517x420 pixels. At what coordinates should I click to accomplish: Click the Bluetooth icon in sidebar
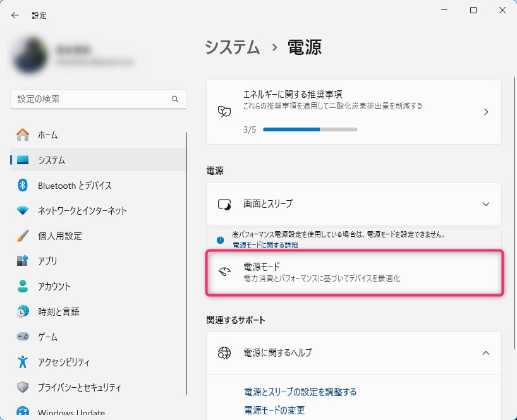pos(23,185)
